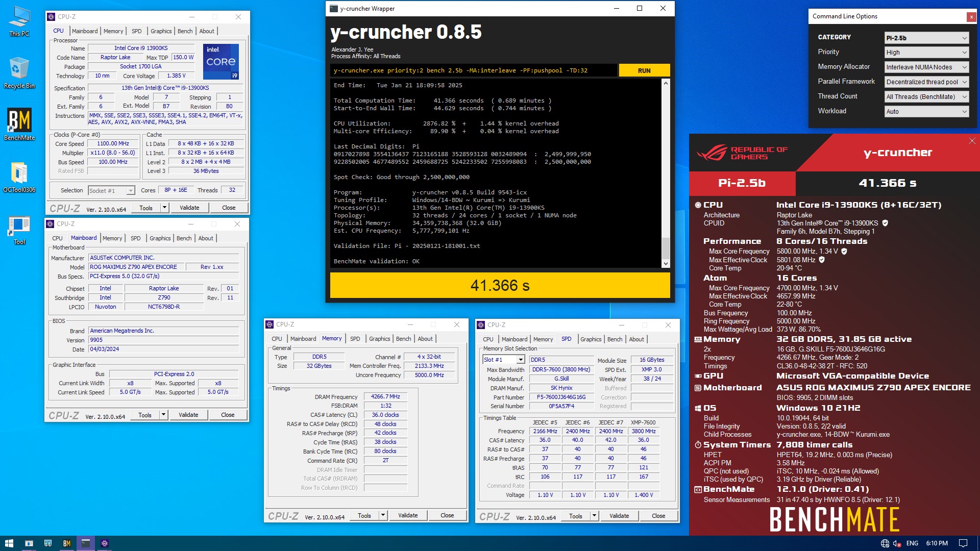Viewport: 980px width, 551px height.
Task: Click the Pi-2.5b red result label
Action: click(742, 183)
